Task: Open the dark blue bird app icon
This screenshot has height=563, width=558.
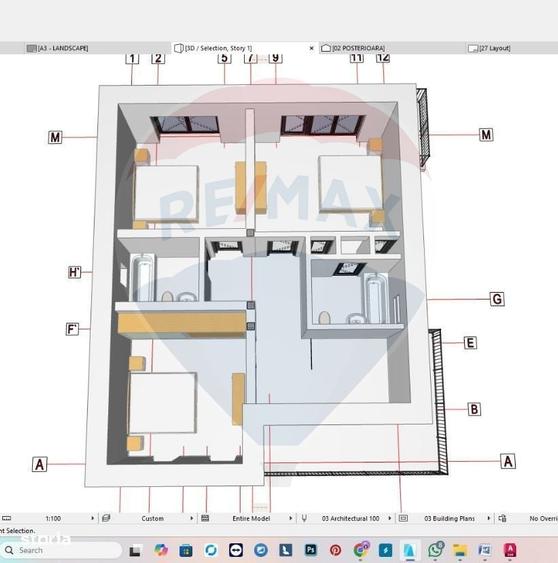Action: 286,550
